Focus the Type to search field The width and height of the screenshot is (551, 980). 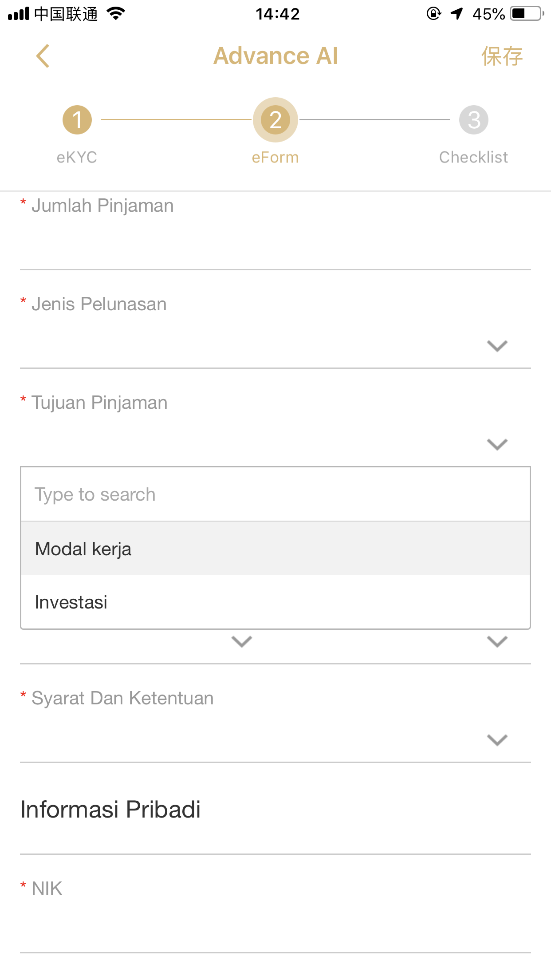[x=275, y=494]
